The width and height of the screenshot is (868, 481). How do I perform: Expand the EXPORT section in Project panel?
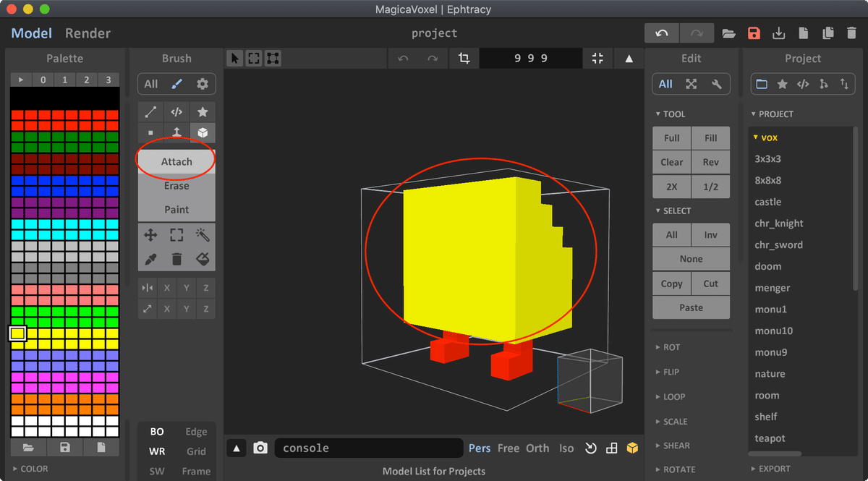pyautogui.click(x=770, y=469)
